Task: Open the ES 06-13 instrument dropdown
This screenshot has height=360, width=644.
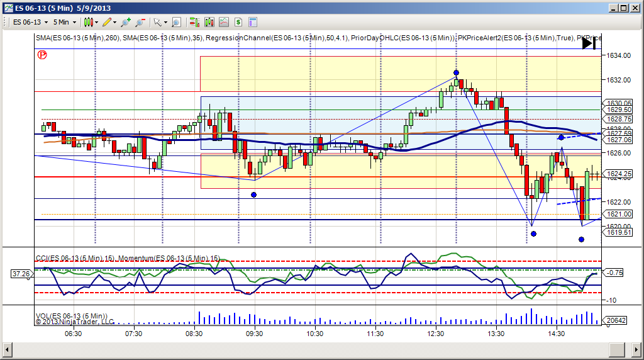Action: (30, 22)
